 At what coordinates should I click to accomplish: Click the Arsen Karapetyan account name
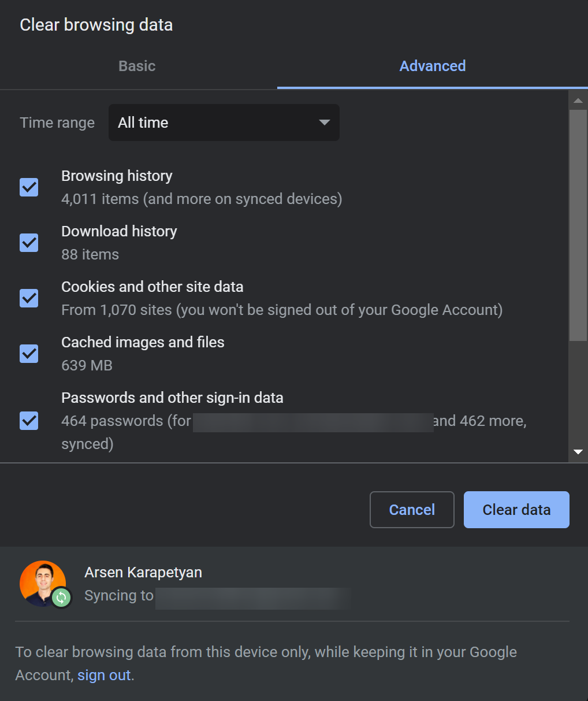point(143,572)
